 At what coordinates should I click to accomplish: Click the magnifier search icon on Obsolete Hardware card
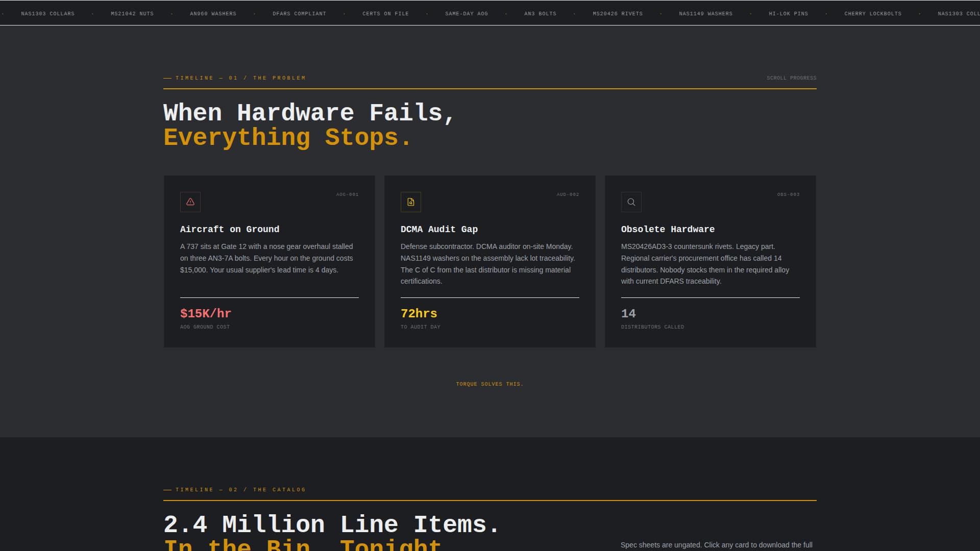point(631,202)
